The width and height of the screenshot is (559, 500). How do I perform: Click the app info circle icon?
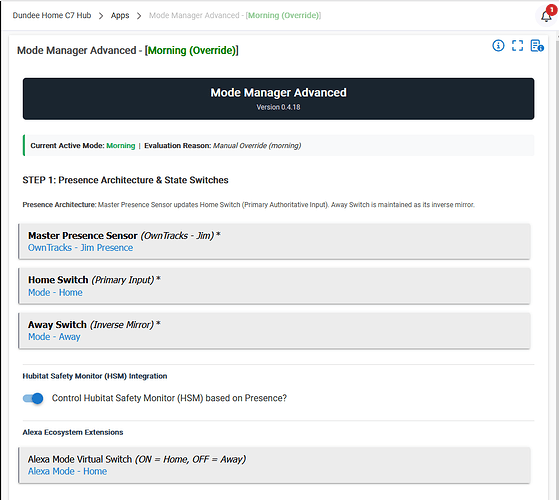pos(498,46)
